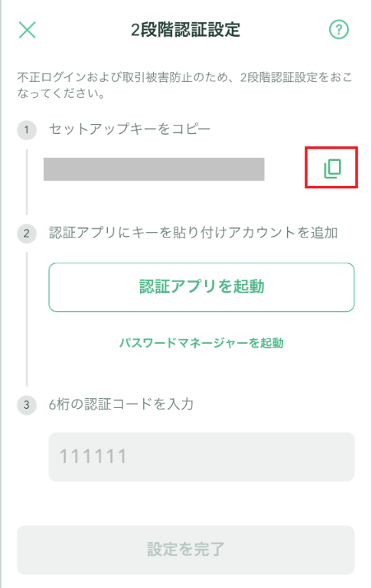Click the connector line below step 2
Image resolution: width=372 pixels, height=588 pixels.
pos(27,319)
